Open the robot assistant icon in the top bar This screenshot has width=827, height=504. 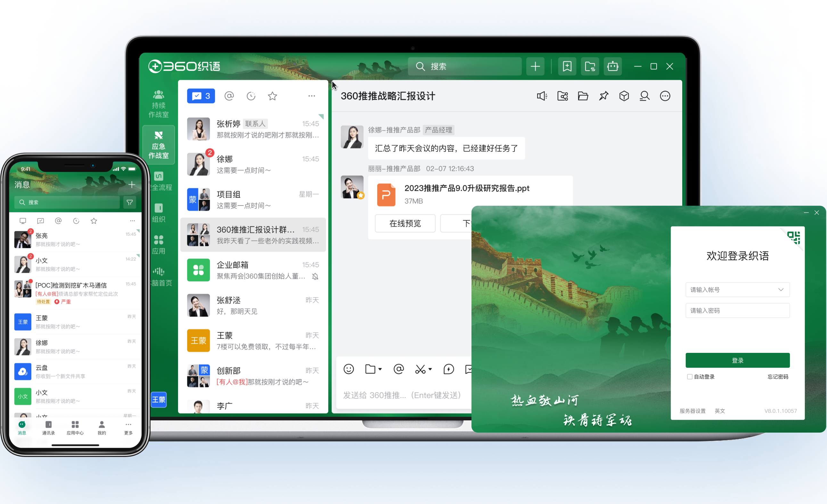click(612, 66)
